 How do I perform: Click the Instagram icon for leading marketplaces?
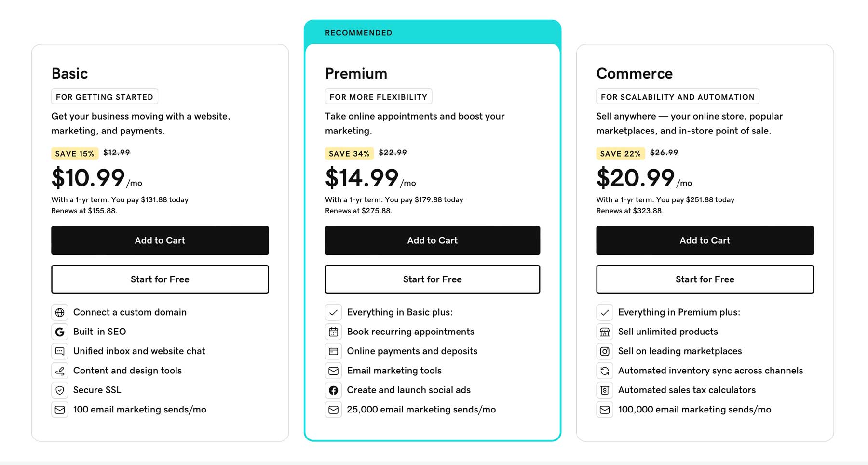(605, 351)
